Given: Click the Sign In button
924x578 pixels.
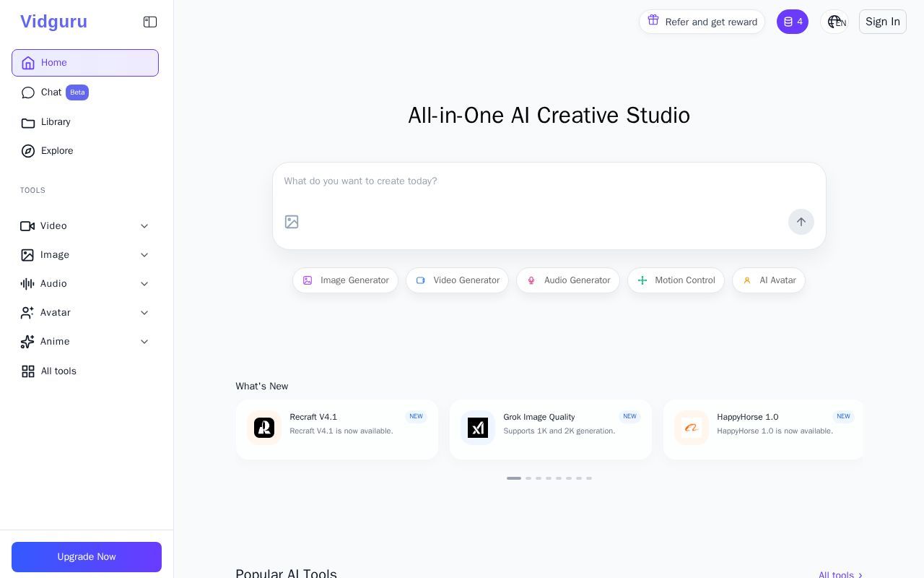Looking at the screenshot, I should tap(883, 22).
